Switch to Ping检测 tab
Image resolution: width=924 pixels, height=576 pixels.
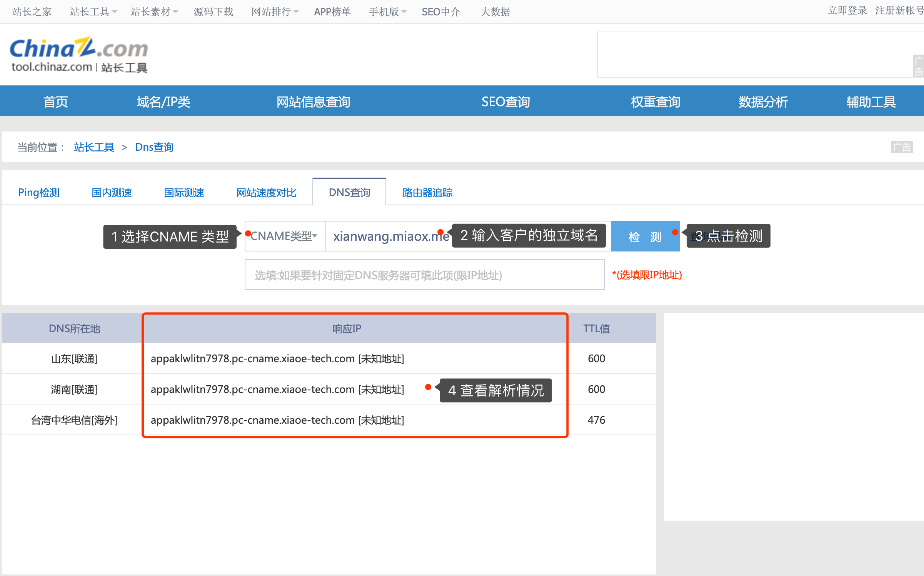click(x=39, y=192)
